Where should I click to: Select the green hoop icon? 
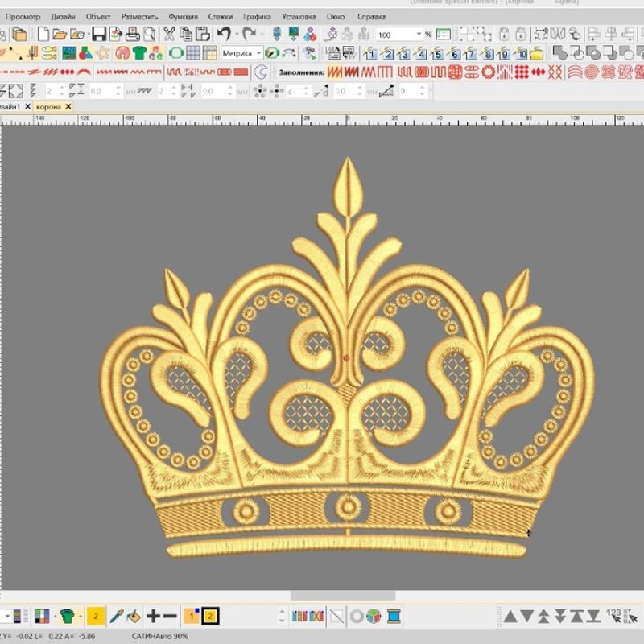pyautogui.click(x=176, y=53)
